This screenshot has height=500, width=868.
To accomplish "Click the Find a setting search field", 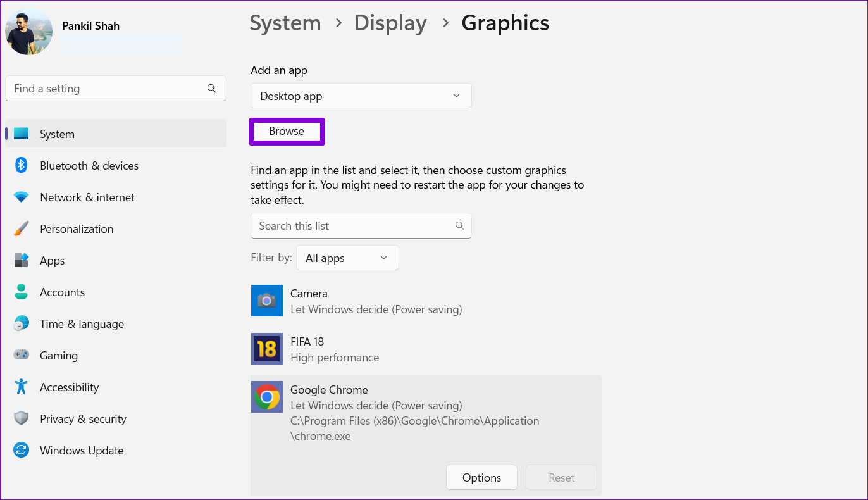I will pos(116,89).
